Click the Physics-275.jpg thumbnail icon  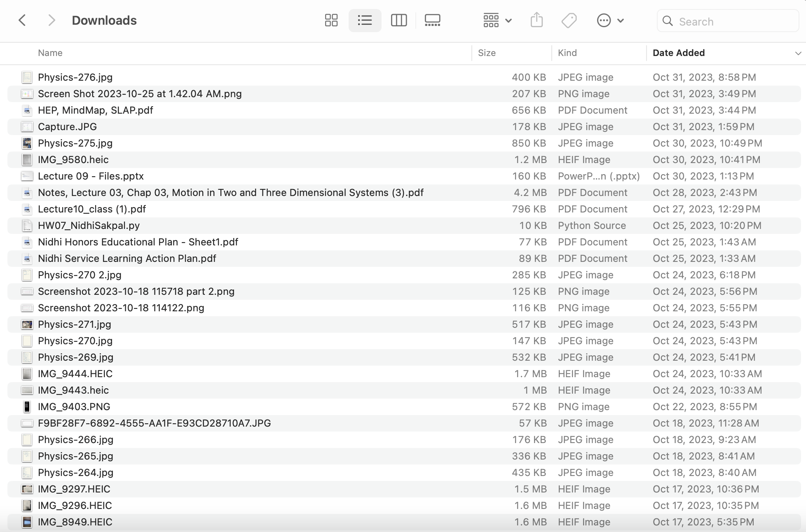(x=27, y=143)
